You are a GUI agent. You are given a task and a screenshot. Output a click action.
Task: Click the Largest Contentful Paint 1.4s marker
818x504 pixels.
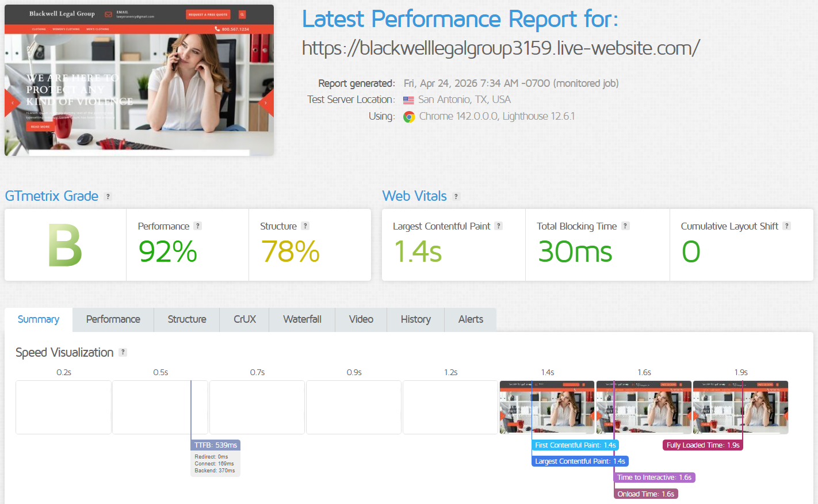click(x=580, y=461)
